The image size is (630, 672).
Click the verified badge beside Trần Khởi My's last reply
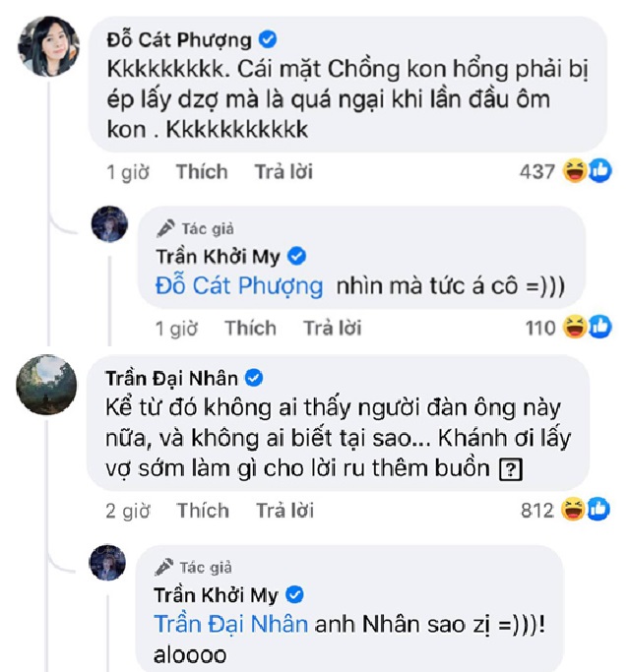(294, 595)
